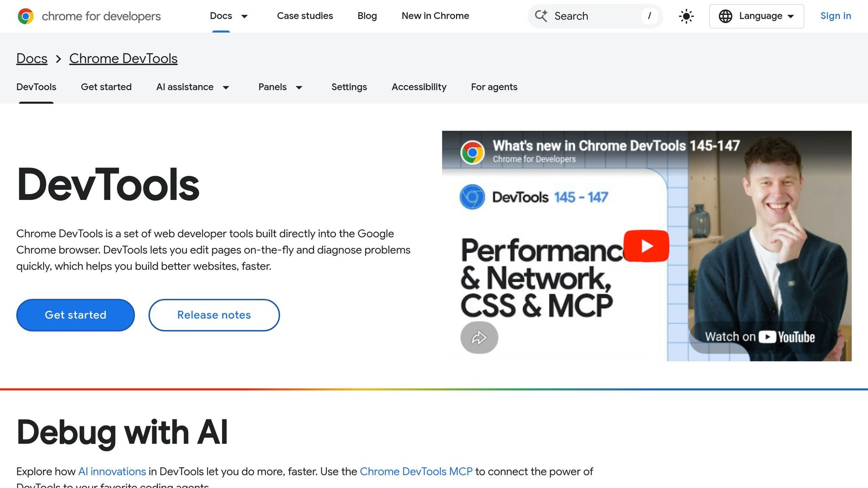Click the search sparkle magnifier icon
Screen dimensions: 868x488
[541, 16]
